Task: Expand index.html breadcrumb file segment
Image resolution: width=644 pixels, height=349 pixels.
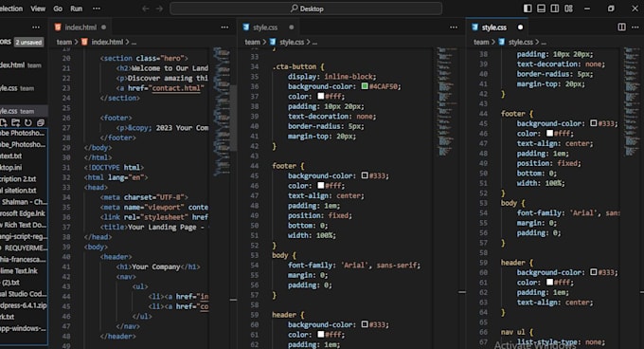Action: coord(107,42)
